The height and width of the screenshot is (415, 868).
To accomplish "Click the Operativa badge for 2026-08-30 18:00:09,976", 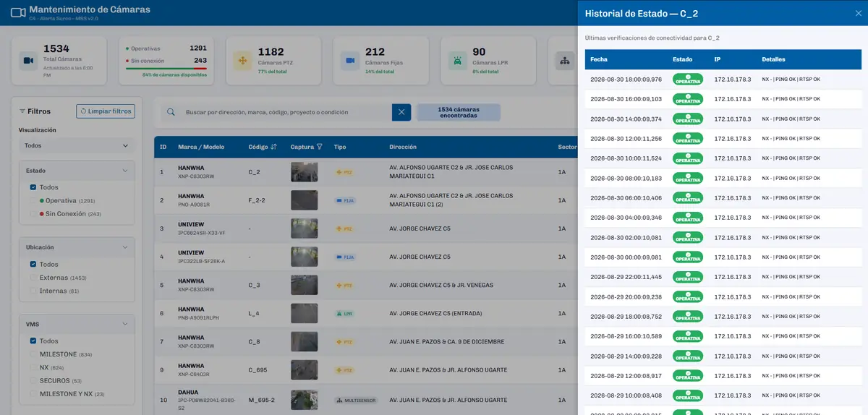I will [x=688, y=80].
